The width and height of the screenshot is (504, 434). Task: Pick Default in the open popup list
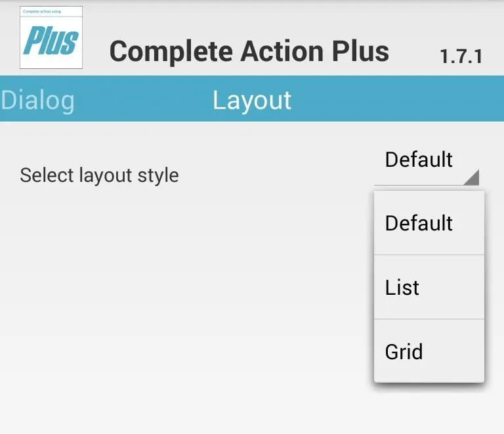(x=429, y=223)
